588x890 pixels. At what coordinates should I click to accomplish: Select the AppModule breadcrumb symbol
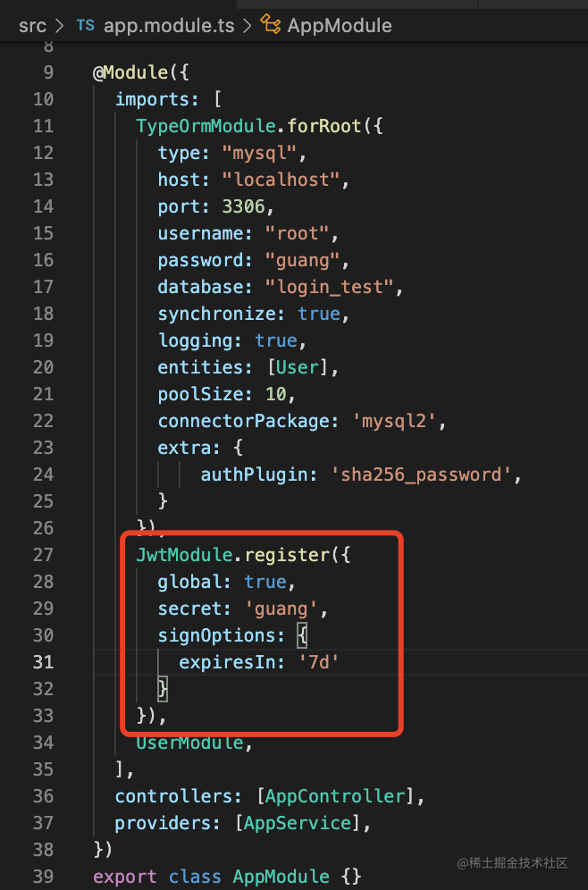click(x=340, y=25)
